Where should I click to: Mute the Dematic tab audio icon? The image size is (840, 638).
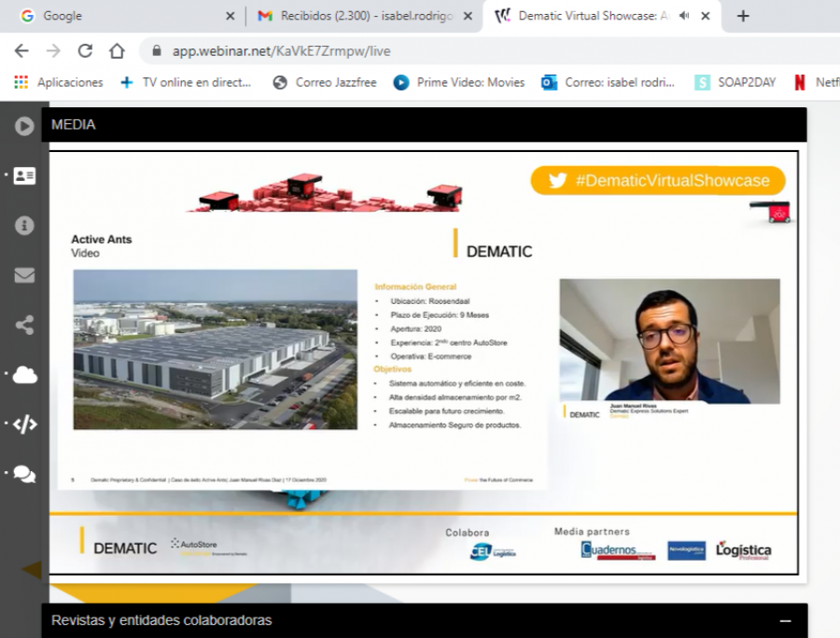[x=684, y=16]
